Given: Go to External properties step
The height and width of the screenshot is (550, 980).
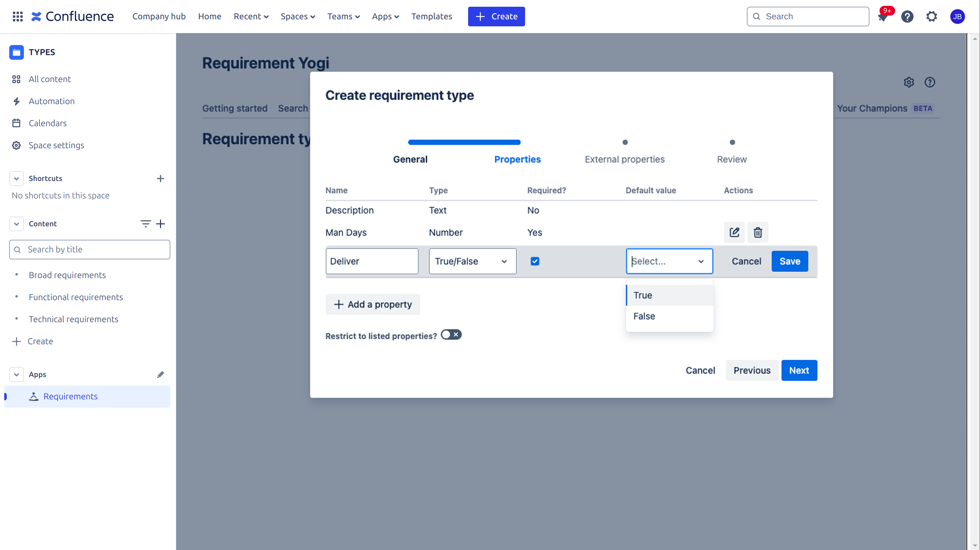Looking at the screenshot, I should pyautogui.click(x=624, y=159).
